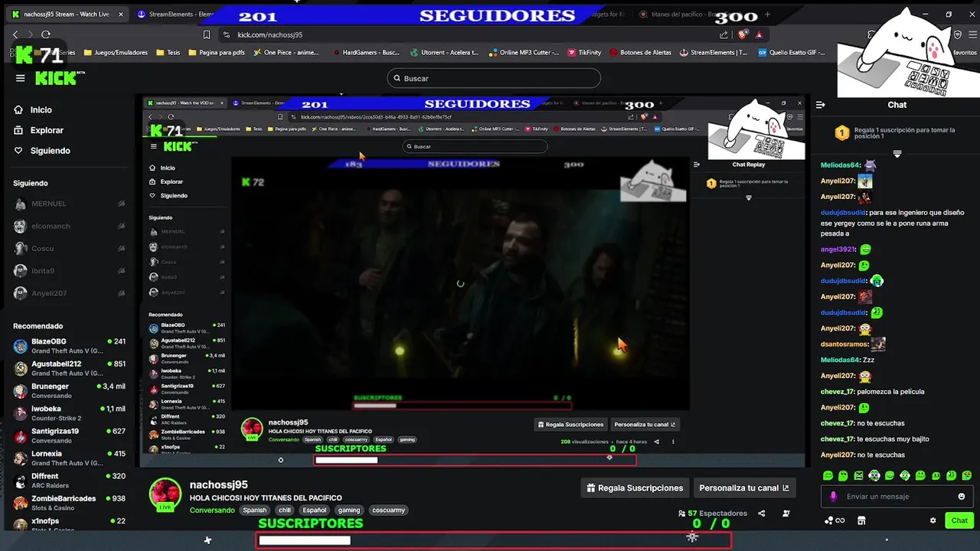Open elcomanch offline channel
Screen dimensions: 980x551
pos(69,227)
